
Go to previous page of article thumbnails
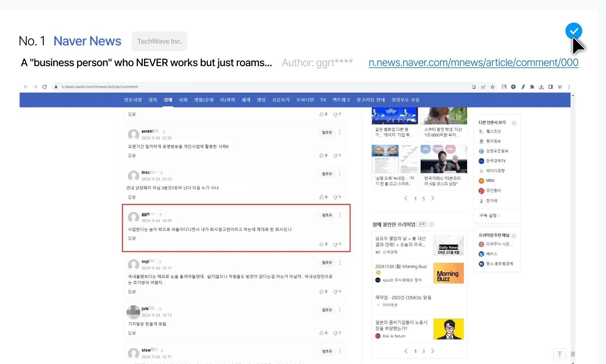(406, 198)
